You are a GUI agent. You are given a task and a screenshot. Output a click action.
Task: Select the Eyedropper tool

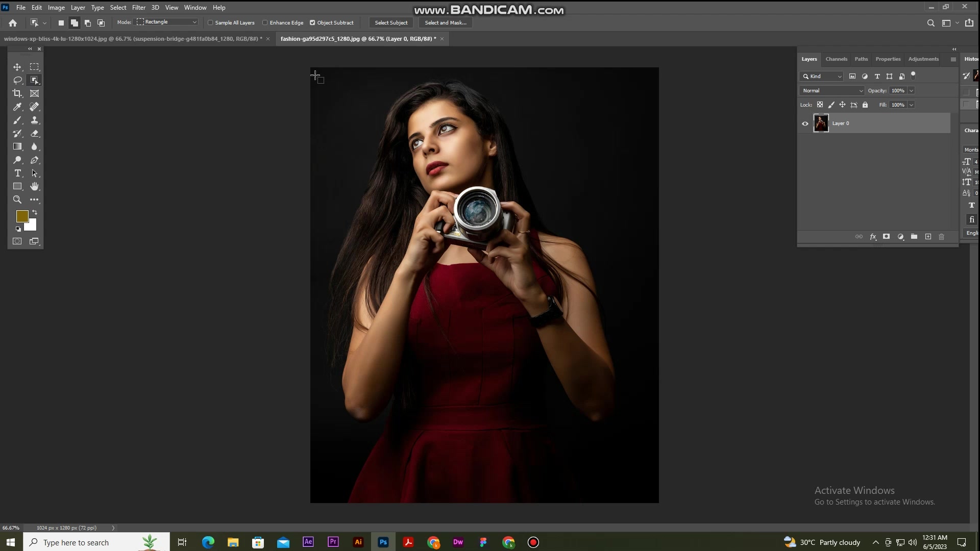tap(17, 107)
